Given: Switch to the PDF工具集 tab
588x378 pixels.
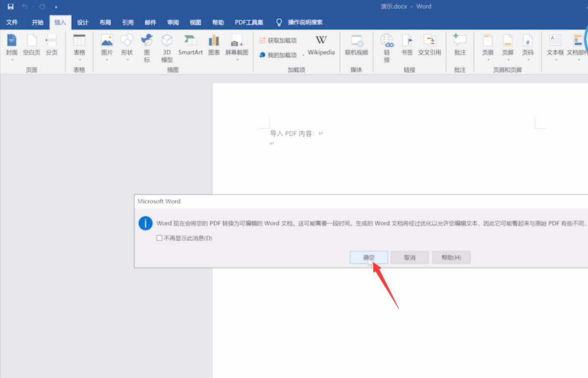Looking at the screenshot, I should click(249, 22).
